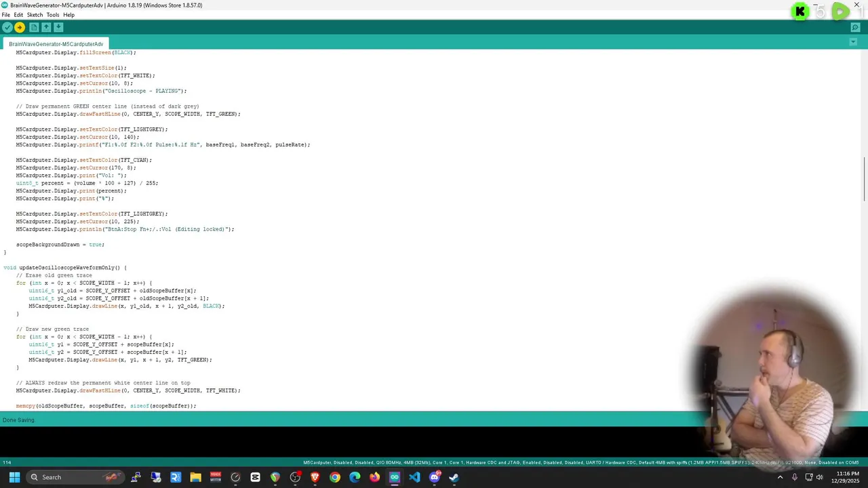Launch Brave browser from the taskbar
The image size is (868, 488).
click(315, 477)
